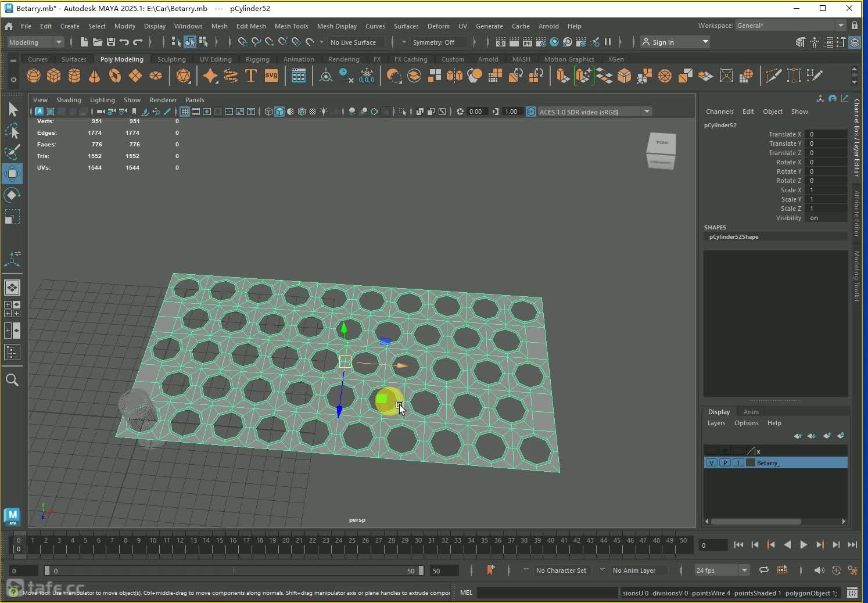Click the polygon cube shelf icon
Screen dimensions: 868x603
pos(54,76)
